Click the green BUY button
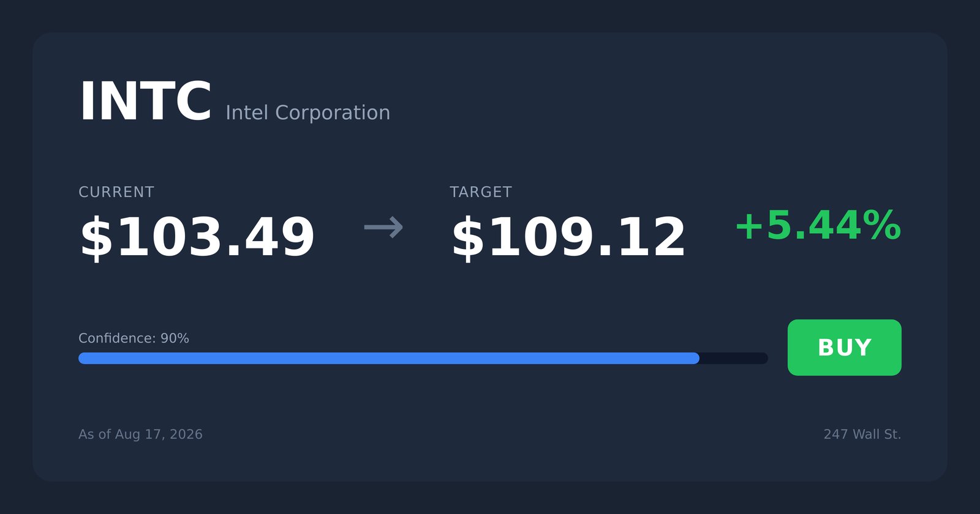This screenshot has width=980, height=514. (x=844, y=348)
